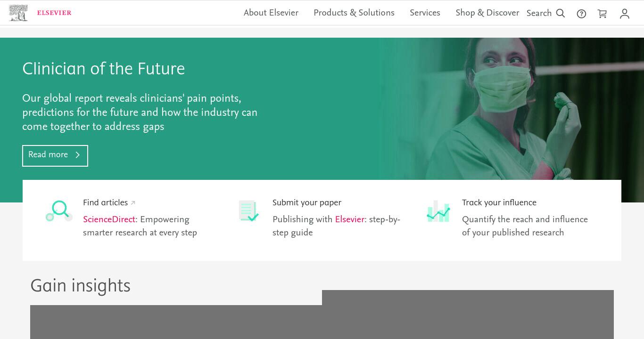Open the Shop & Discover menu

click(x=487, y=13)
